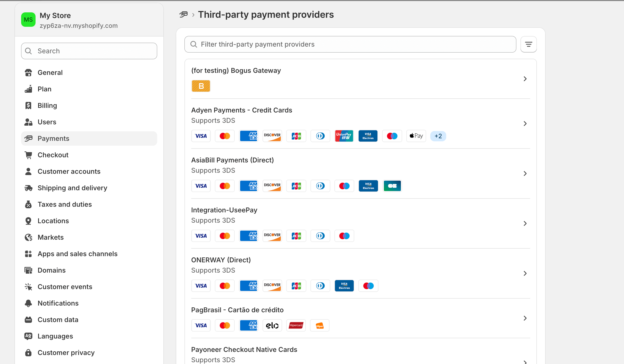This screenshot has width=624, height=364.
Task: Click the Diners Club icon under ONERWAY
Action: (x=320, y=286)
